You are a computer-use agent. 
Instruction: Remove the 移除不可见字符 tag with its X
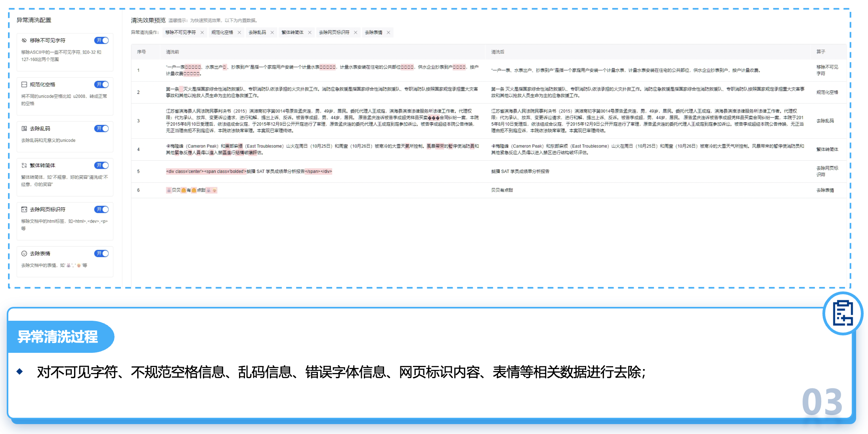tap(202, 32)
